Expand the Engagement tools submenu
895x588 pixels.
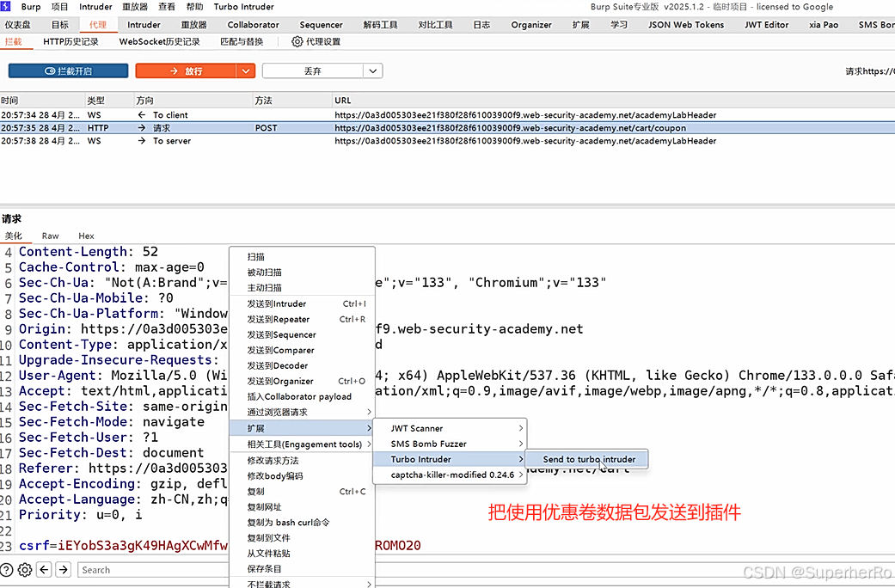pos(303,444)
